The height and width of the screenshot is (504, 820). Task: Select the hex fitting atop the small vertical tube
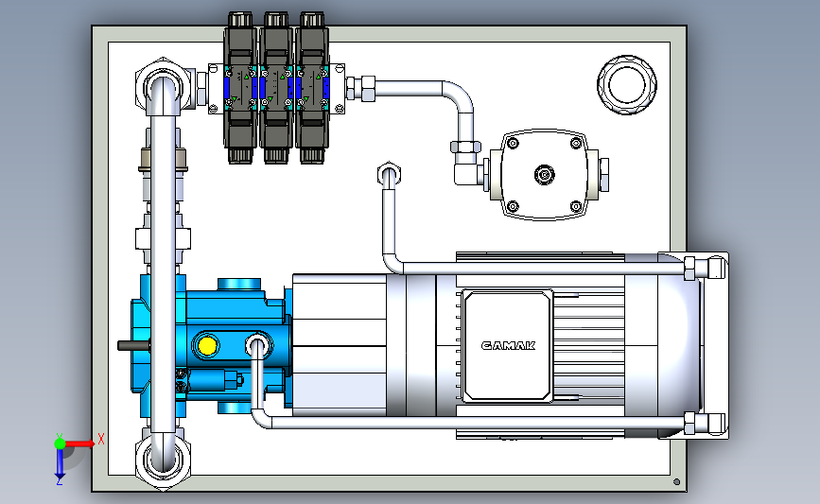(389, 174)
